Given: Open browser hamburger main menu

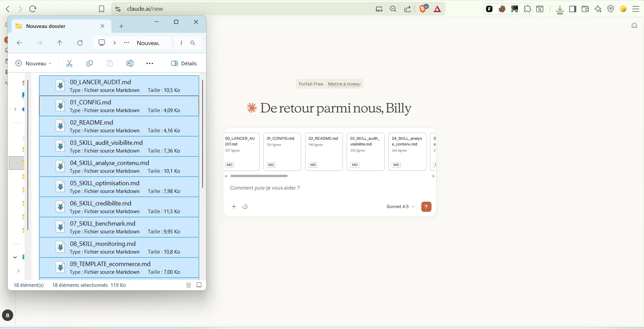Looking at the screenshot, I should point(636,9).
